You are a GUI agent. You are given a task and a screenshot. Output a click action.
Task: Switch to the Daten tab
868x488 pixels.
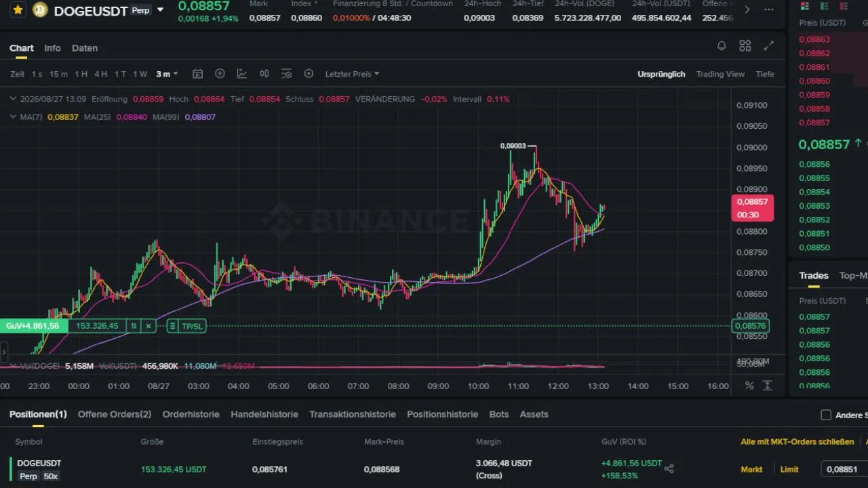(85, 48)
